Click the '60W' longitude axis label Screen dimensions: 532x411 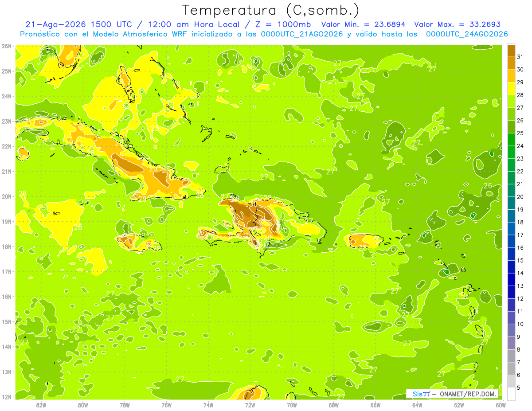point(501,405)
